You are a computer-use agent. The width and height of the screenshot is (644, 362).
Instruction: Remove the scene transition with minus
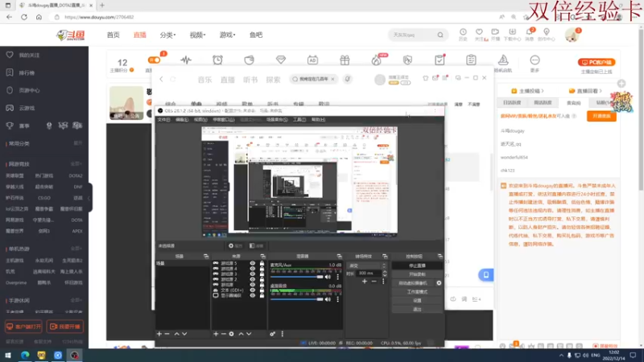[x=374, y=282]
